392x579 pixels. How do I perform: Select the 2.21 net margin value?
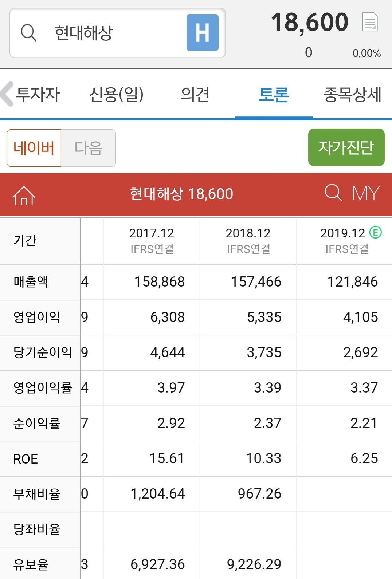click(x=364, y=423)
